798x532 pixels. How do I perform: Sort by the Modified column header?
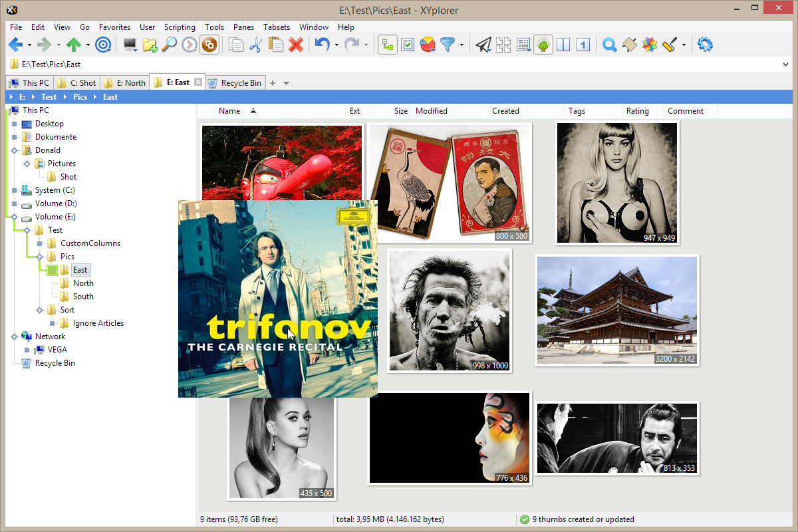tap(450, 111)
